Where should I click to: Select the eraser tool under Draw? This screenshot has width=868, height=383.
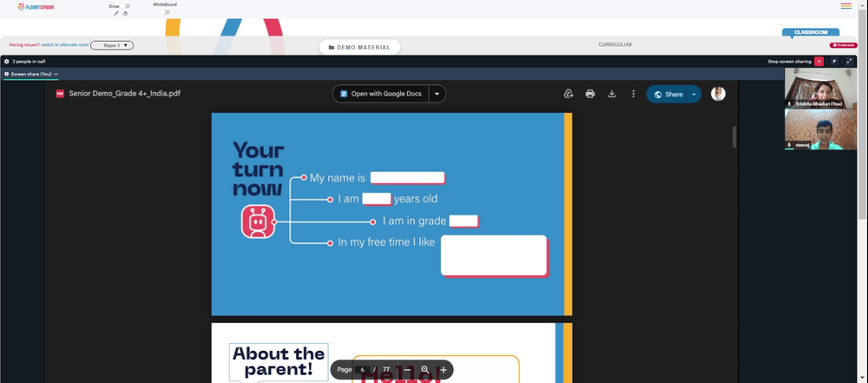(125, 13)
